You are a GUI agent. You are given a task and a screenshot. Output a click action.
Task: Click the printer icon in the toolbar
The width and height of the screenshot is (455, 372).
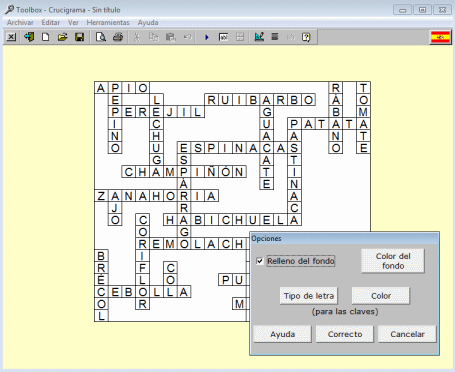pos(118,37)
